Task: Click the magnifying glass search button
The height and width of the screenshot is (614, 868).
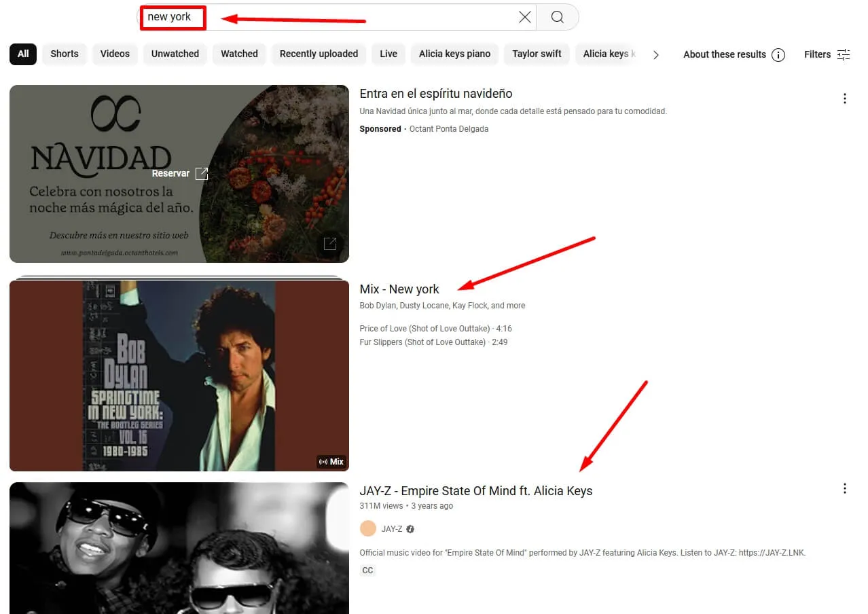Action: pos(557,18)
